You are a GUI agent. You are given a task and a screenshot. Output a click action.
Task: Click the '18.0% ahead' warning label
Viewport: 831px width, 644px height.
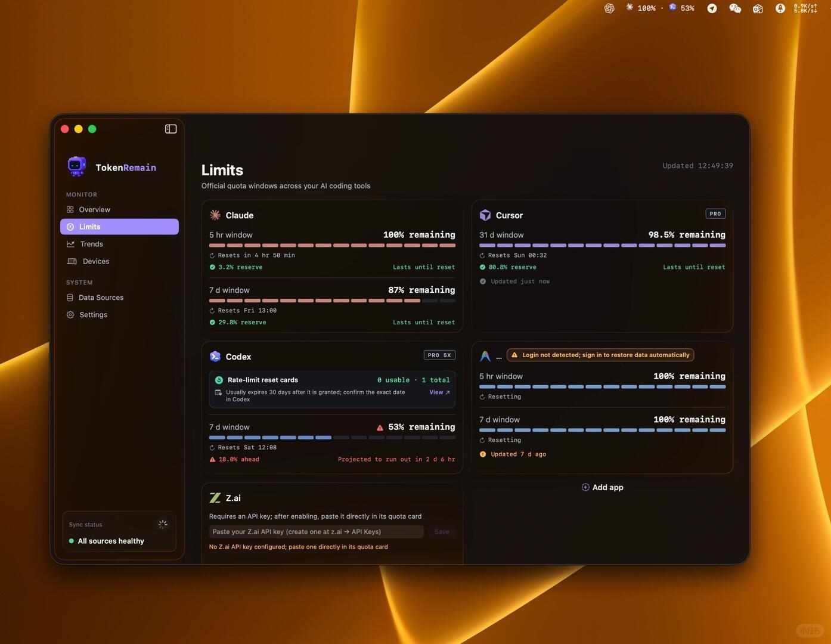point(239,460)
